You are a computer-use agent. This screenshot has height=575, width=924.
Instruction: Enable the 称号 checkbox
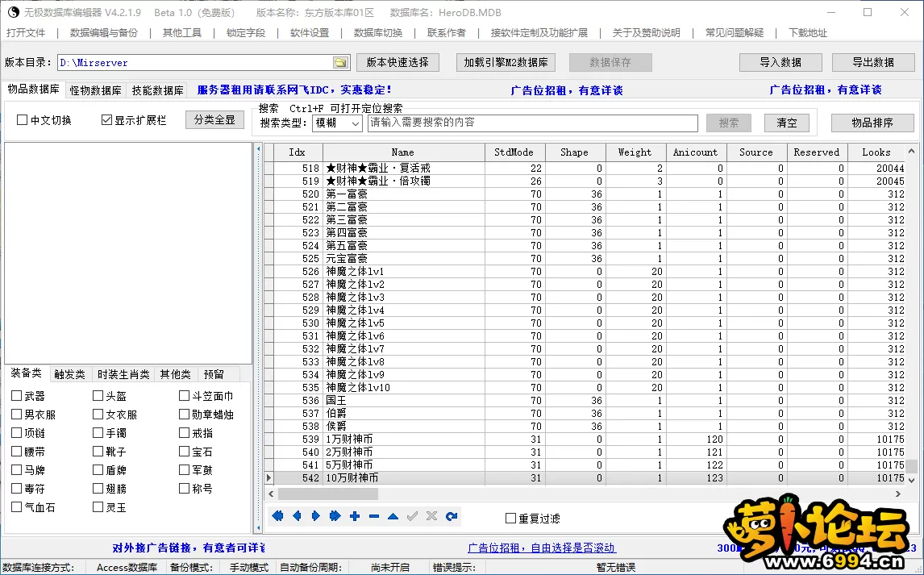(185, 489)
